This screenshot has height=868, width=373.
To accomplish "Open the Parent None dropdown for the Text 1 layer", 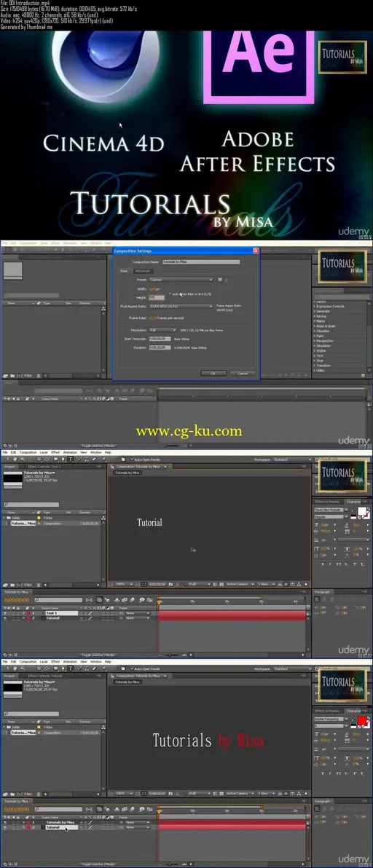I will point(137,613).
